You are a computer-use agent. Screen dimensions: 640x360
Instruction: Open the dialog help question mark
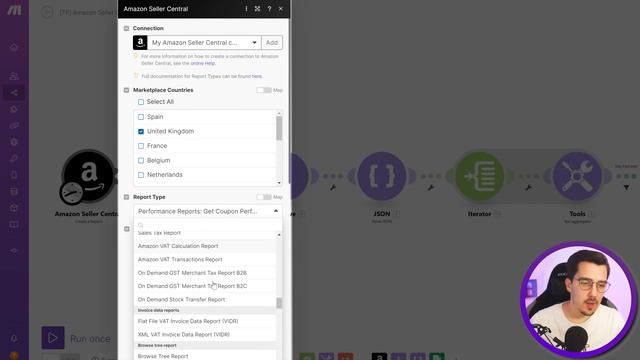(x=269, y=9)
